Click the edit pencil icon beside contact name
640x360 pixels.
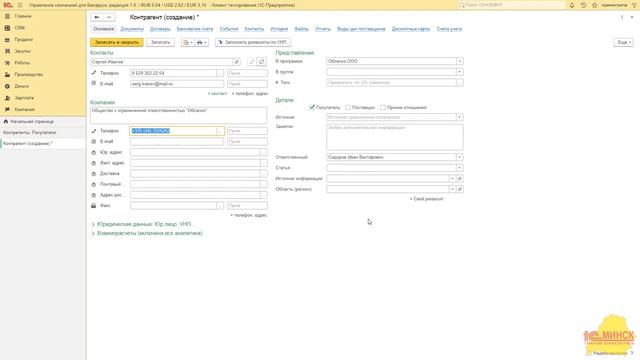(x=251, y=62)
